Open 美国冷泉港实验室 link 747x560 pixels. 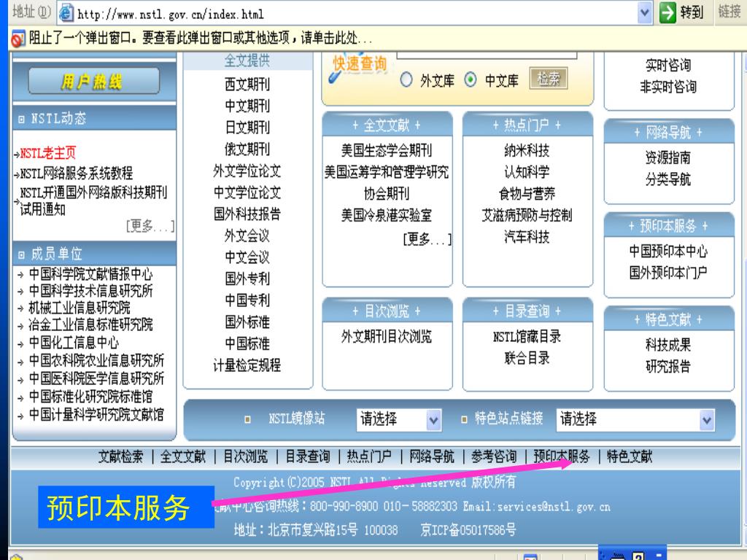tap(387, 215)
